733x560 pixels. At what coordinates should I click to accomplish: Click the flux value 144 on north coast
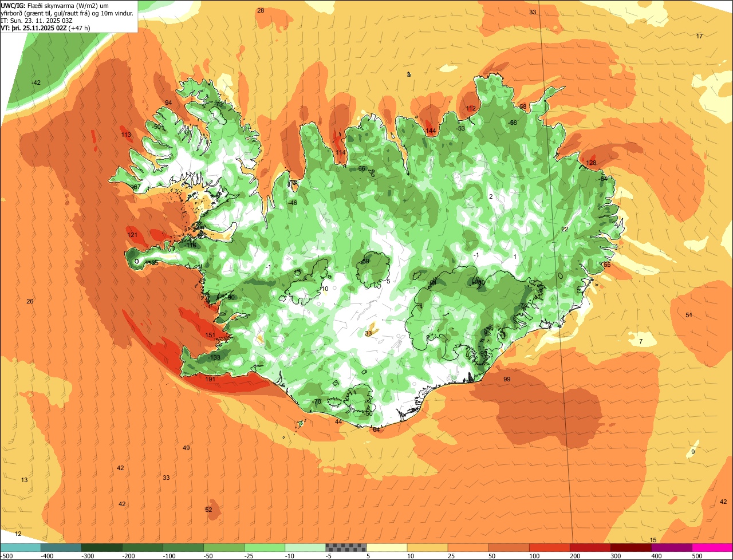coord(431,131)
